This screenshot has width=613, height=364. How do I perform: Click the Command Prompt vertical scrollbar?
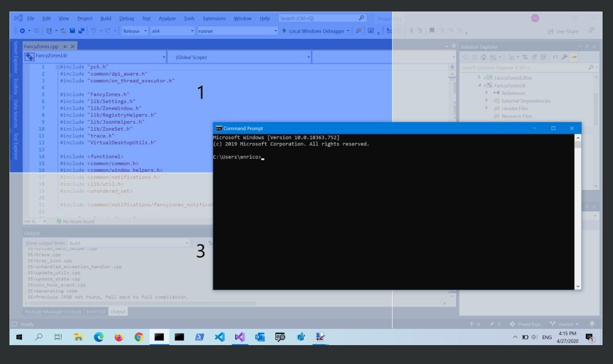(578, 210)
